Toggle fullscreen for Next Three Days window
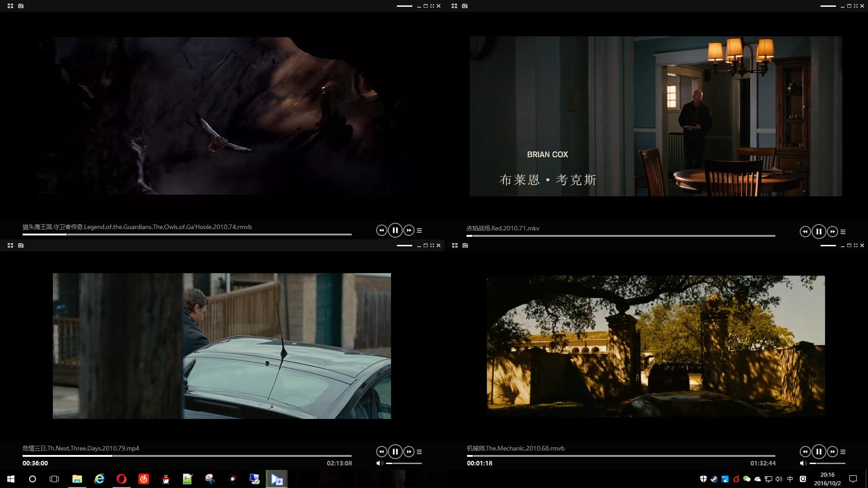 click(432, 245)
